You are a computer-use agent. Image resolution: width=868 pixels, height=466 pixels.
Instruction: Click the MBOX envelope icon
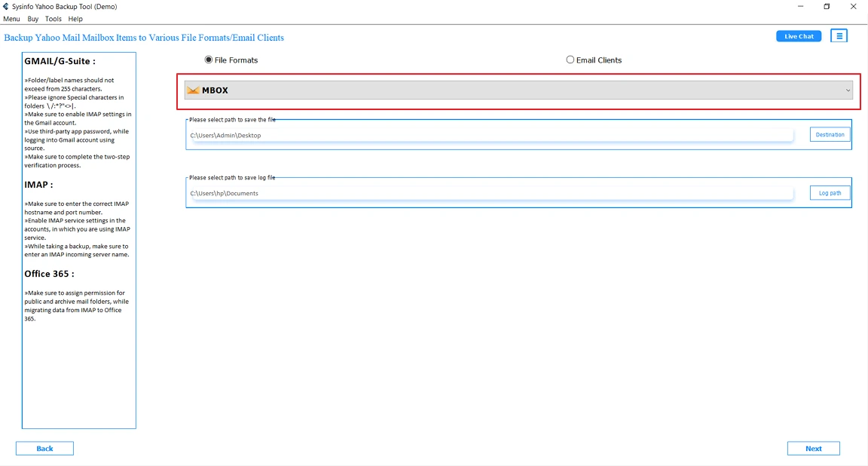[x=193, y=90]
